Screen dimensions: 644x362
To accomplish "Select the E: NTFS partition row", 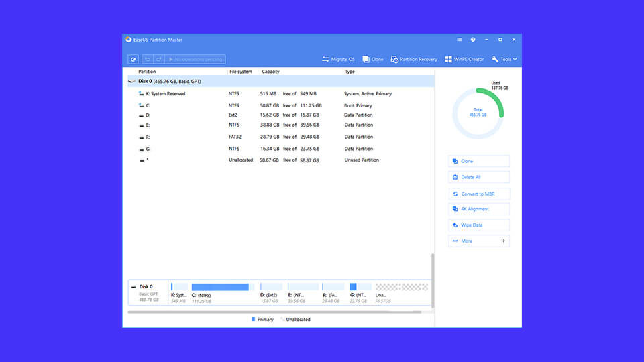I will (281, 125).
